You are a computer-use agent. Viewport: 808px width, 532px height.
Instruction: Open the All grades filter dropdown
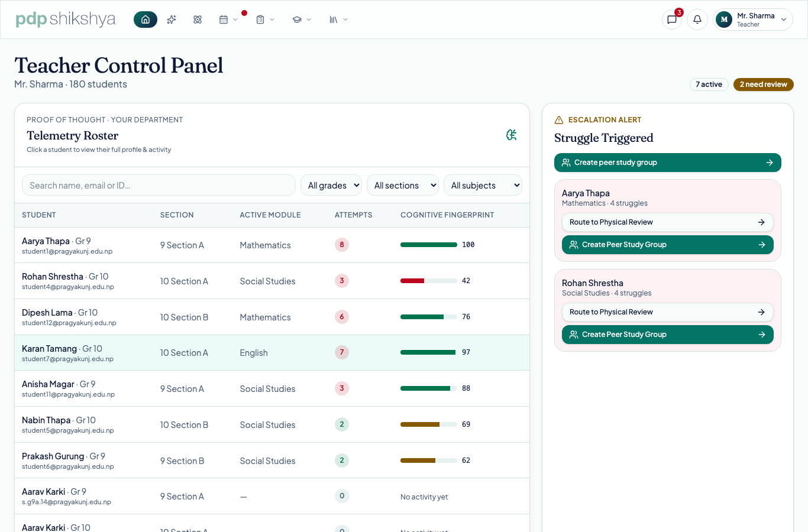click(331, 185)
